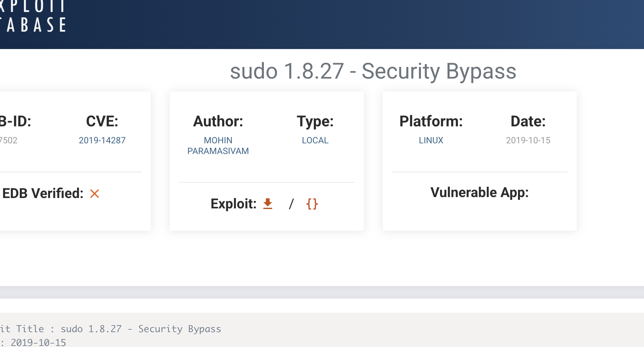Filter by LINUX platform link
The width and height of the screenshot is (644, 347).
click(431, 140)
